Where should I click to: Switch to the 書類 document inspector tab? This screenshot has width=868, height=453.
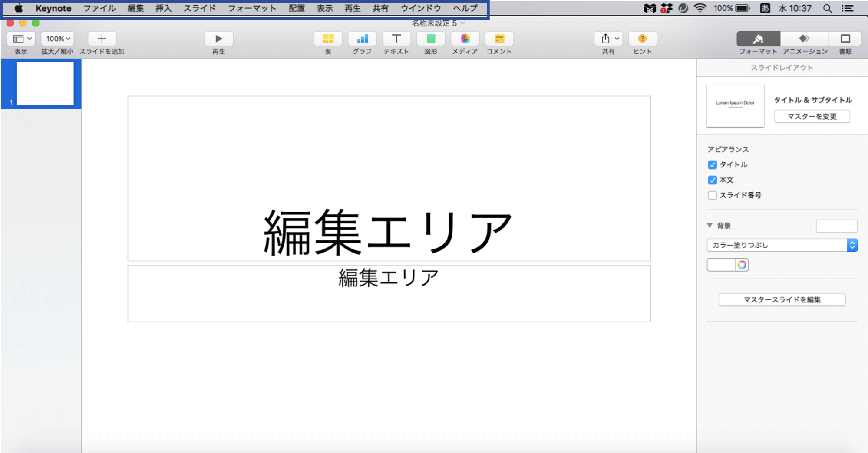pos(845,39)
